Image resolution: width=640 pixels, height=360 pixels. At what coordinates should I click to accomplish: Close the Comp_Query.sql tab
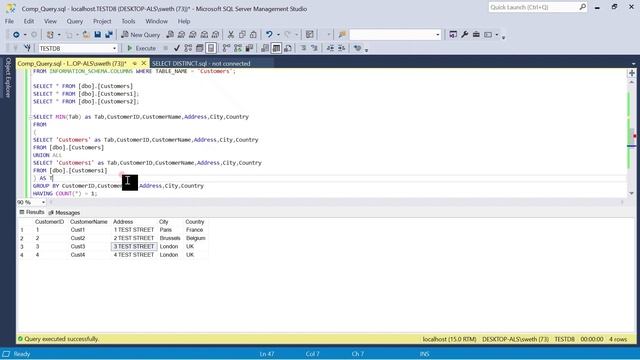144,63
